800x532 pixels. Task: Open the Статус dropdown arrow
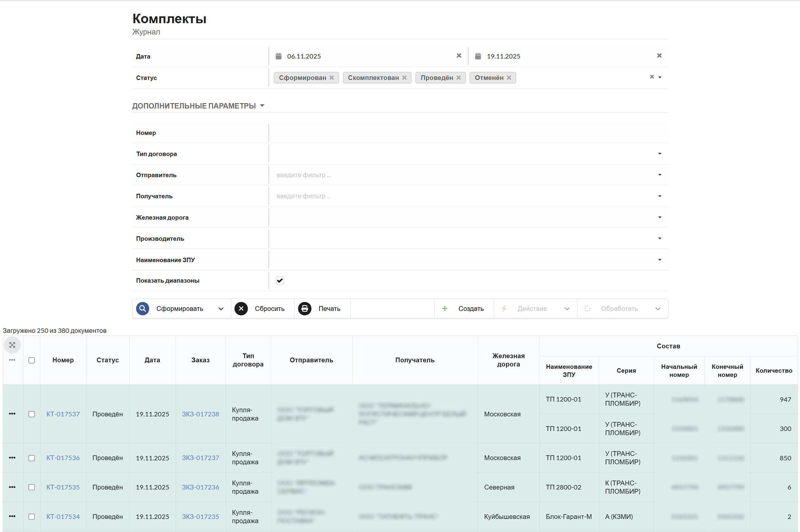659,77
